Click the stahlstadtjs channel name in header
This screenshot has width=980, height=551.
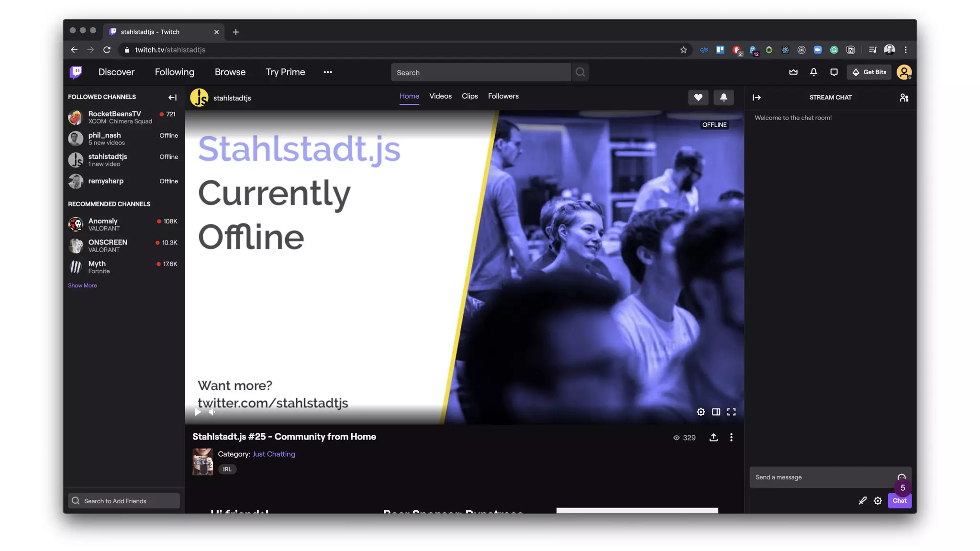coord(232,98)
